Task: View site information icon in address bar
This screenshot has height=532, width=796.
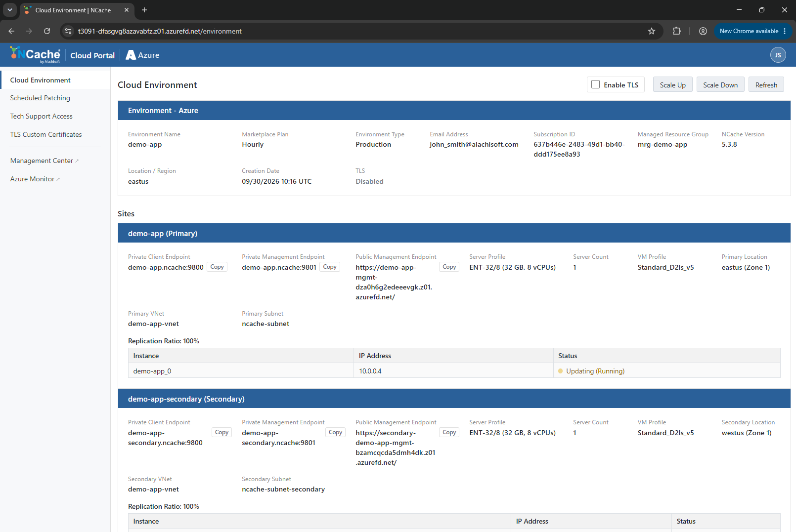Action: coord(68,31)
